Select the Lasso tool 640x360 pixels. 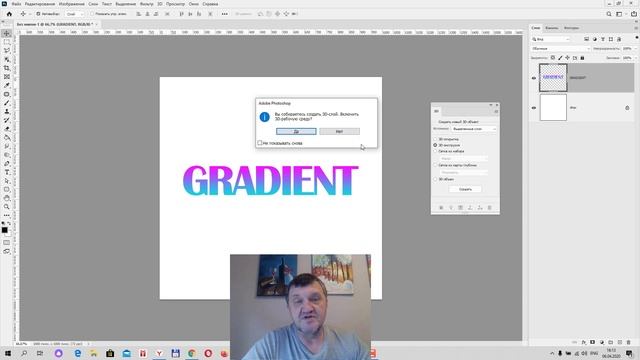click(x=7, y=51)
